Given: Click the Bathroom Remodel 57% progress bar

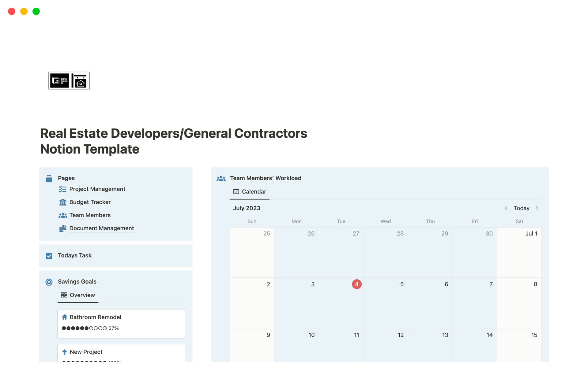Looking at the screenshot, I should (x=90, y=328).
